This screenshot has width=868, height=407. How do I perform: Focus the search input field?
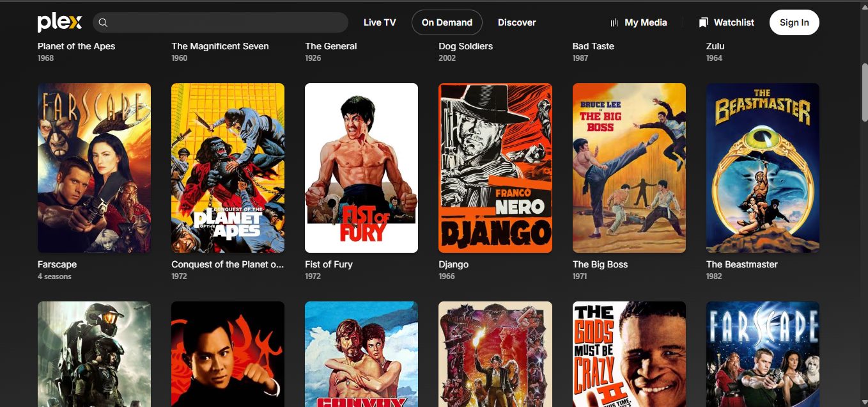[x=221, y=22]
